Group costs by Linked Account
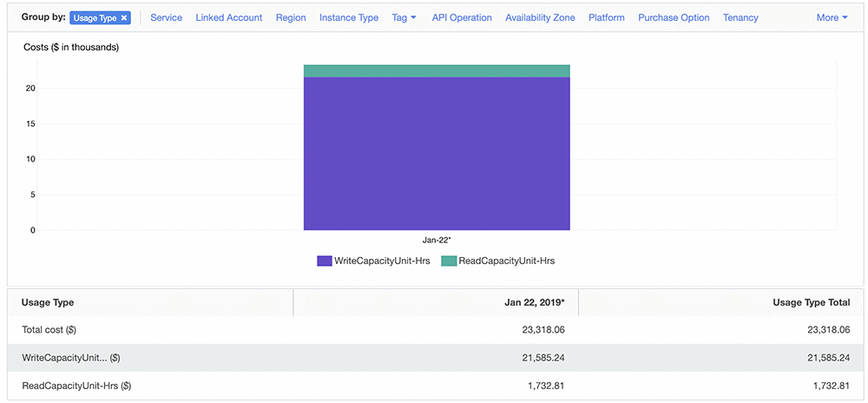The height and width of the screenshot is (403, 868). click(x=229, y=17)
